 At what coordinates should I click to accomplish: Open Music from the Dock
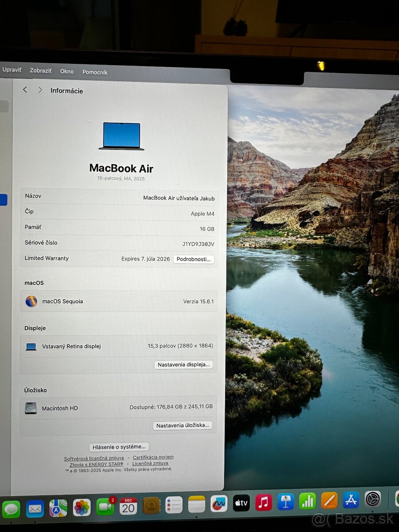[x=263, y=503]
